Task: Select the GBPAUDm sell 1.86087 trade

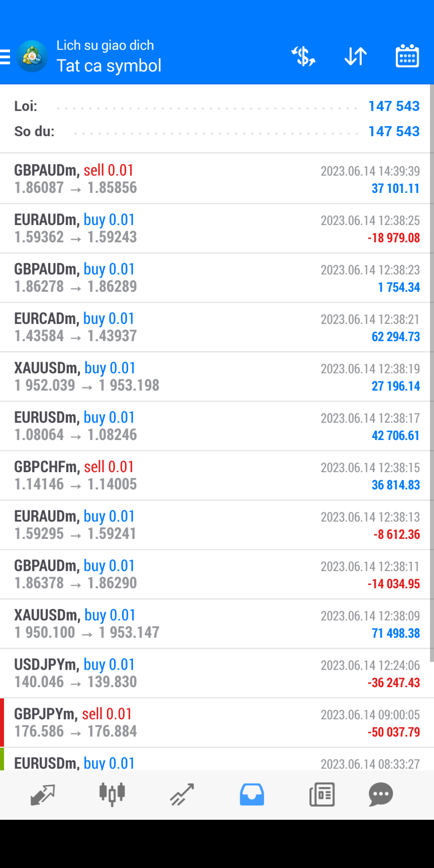Action: pos(216,179)
